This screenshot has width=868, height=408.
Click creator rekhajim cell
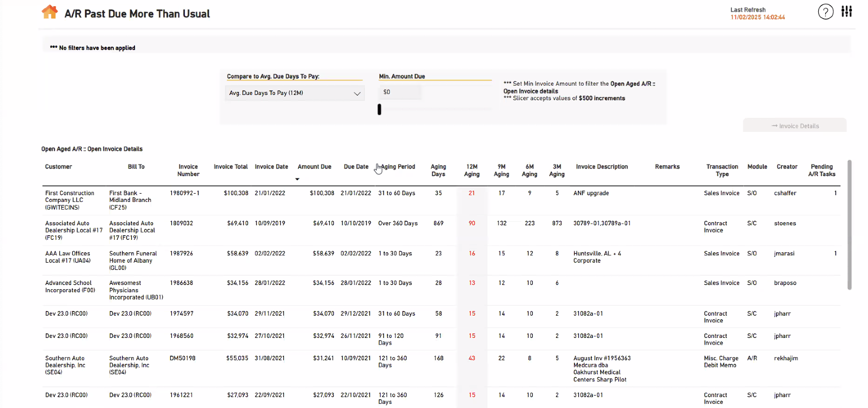point(786,358)
